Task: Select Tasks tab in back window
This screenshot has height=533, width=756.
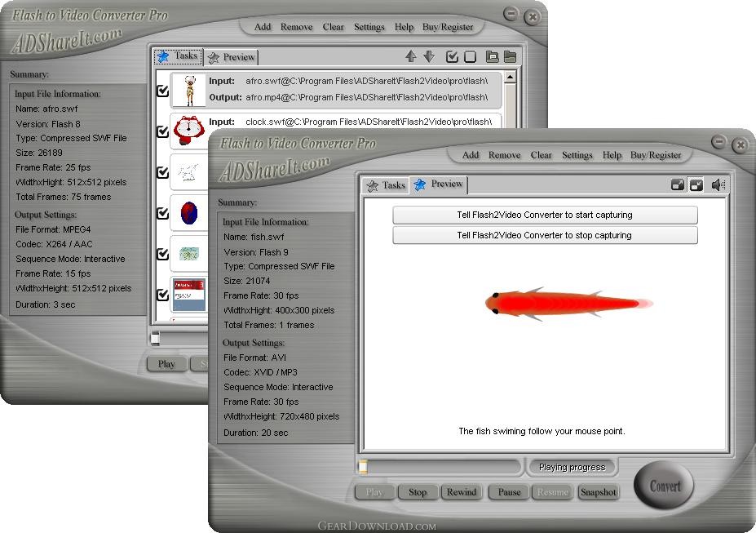Action: [178, 56]
